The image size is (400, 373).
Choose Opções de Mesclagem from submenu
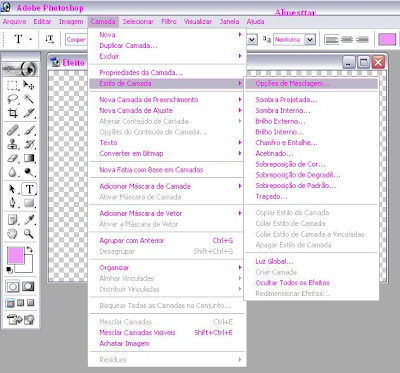click(x=312, y=83)
